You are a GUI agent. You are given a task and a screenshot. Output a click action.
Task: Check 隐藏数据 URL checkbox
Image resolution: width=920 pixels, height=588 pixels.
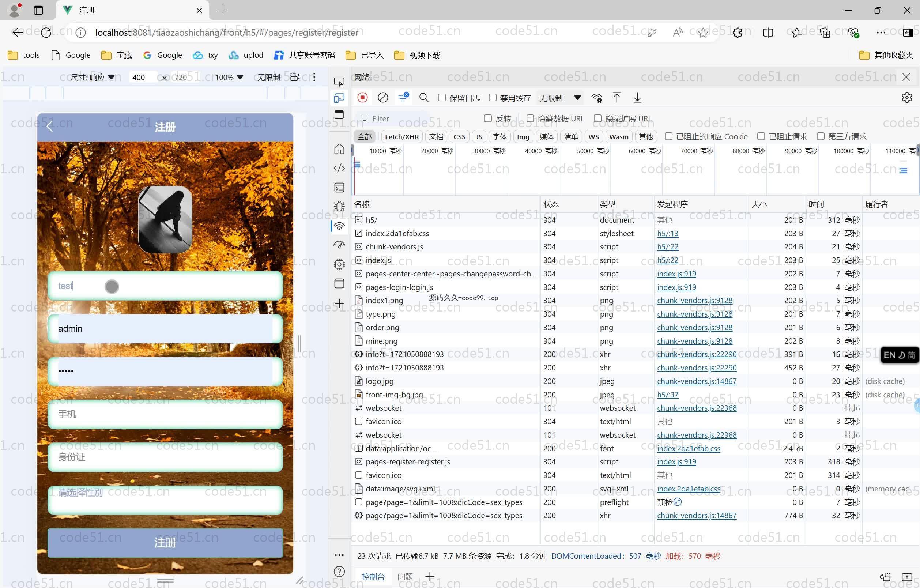click(530, 118)
